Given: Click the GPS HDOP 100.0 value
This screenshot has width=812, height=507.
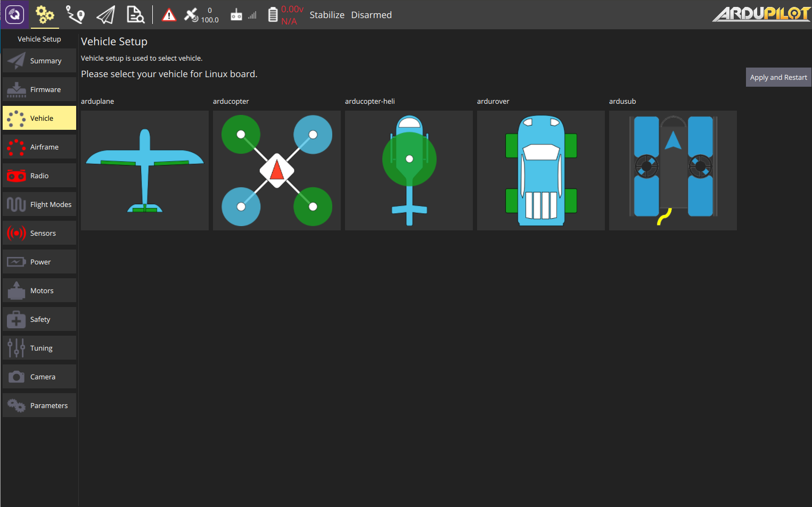Looking at the screenshot, I should pos(210,20).
